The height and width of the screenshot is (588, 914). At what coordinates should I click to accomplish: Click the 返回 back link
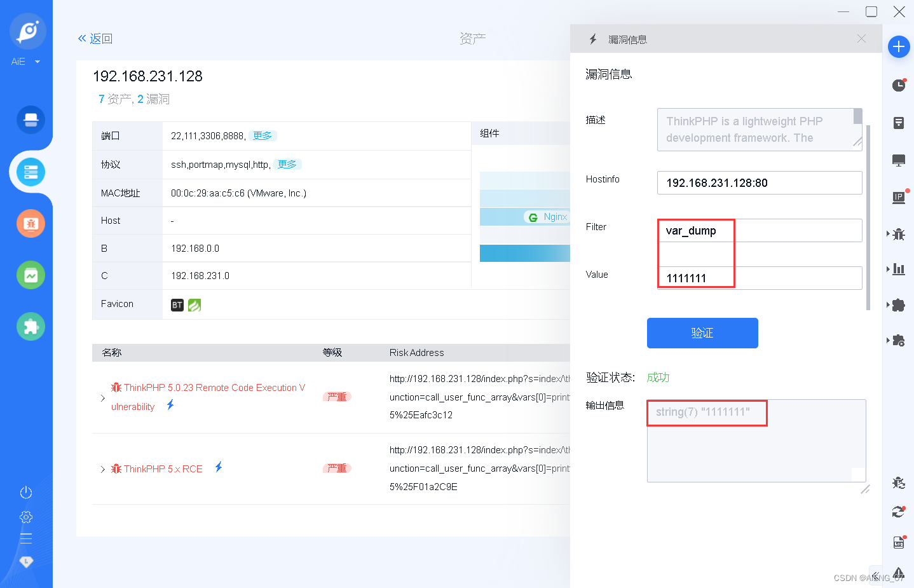(x=95, y=39)
